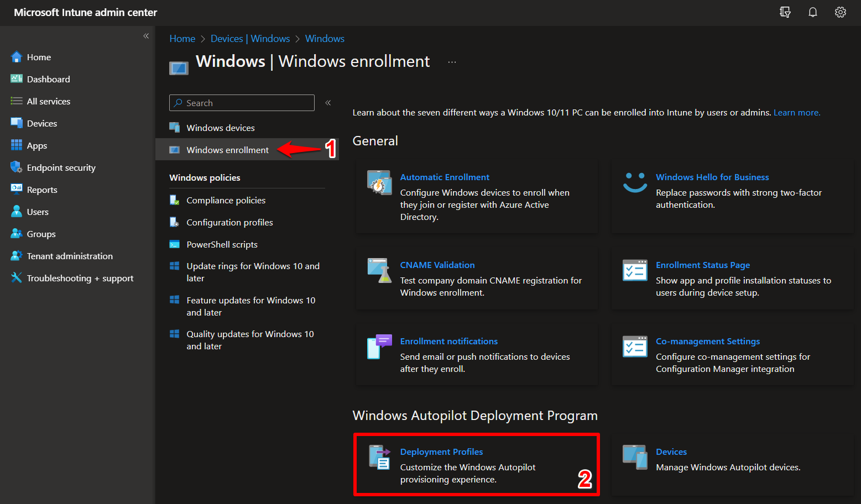Open Groups using its sidebar icon
Image resolution: width=861 pixels, height=504 pixels.
click(16, 233)
